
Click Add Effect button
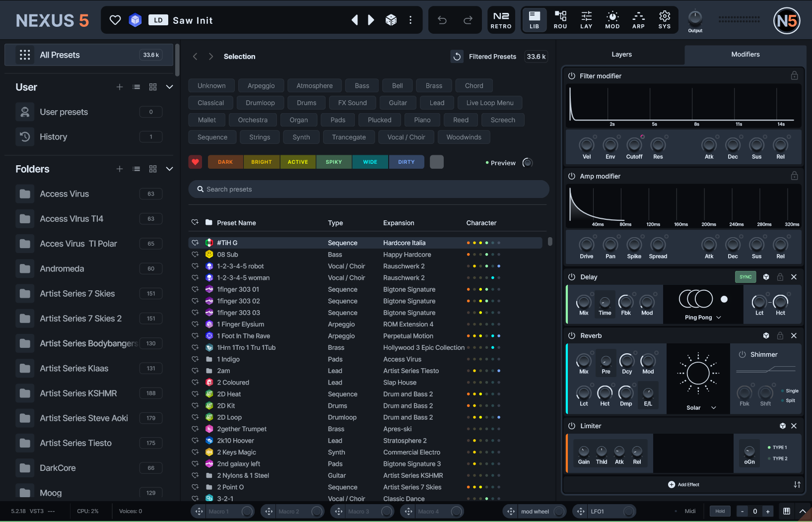click(684, 484)
